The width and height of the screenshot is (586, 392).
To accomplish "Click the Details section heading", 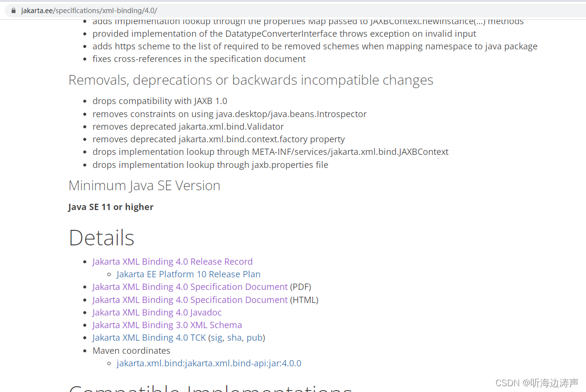I will coord(101,238).
